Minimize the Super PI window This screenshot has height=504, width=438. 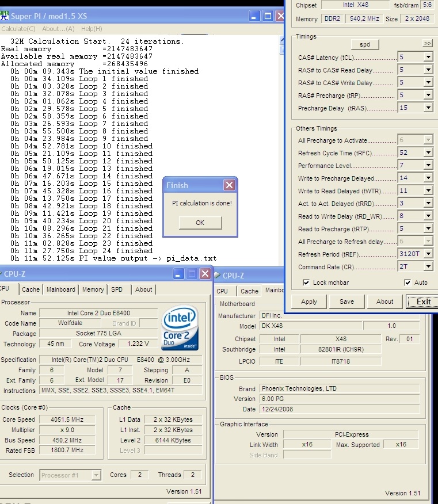(254, 16)
